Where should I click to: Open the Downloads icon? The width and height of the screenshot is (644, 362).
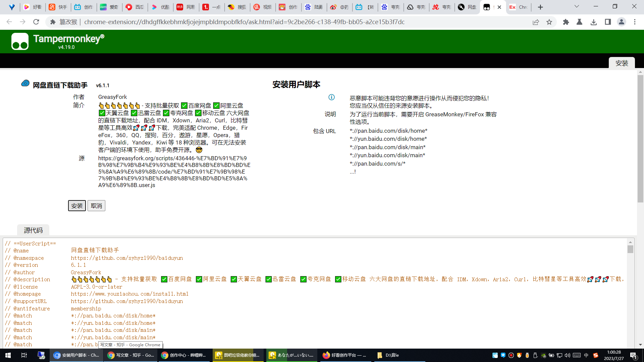coord(594,22)
